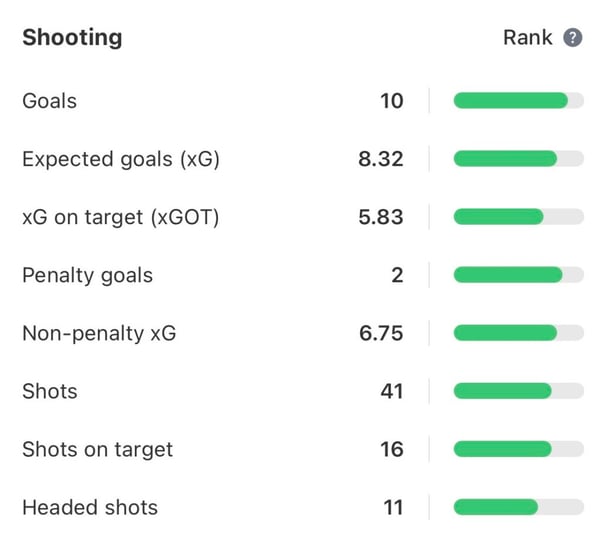Select the Shooting section heading
This screenshot has height=539, width=600.
(x=72, y=38)
